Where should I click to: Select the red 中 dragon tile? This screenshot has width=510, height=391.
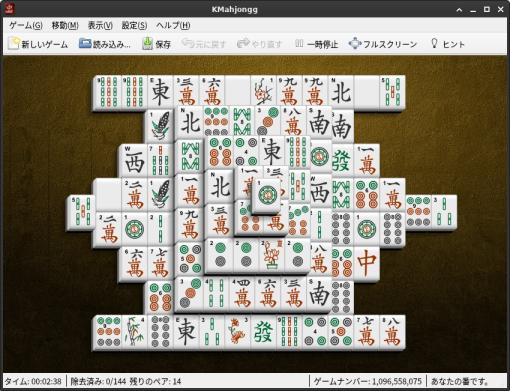click(367, 263)
